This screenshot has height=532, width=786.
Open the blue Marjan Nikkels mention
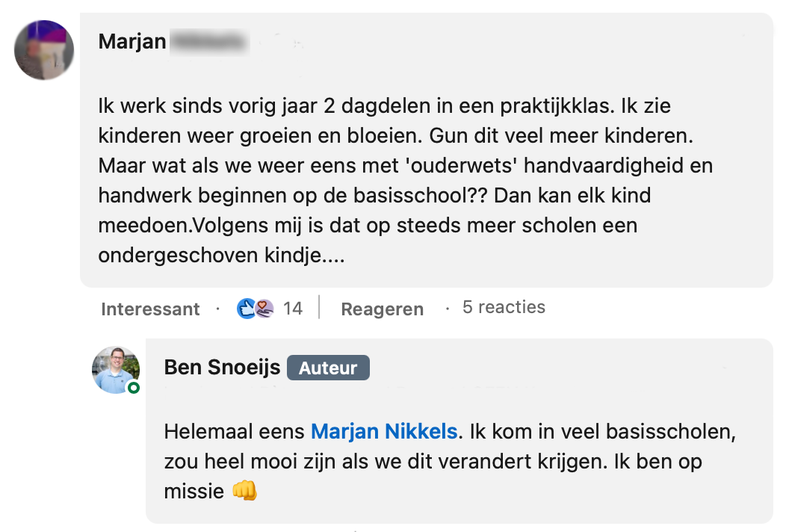(383, 432)
